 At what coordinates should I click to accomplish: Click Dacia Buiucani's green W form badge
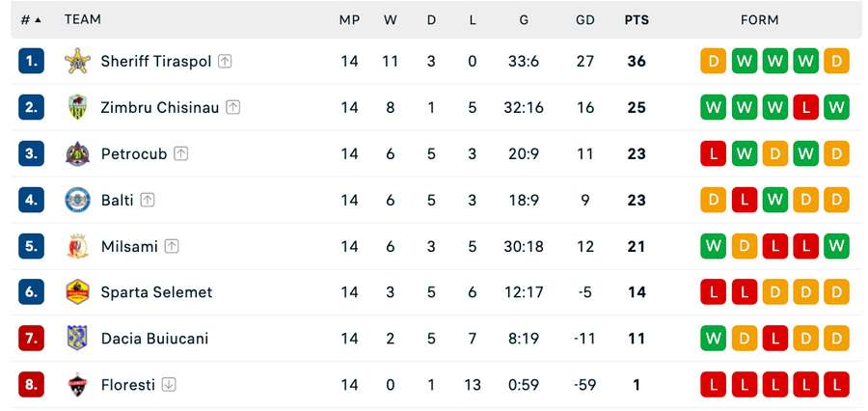tap(713, 339)
